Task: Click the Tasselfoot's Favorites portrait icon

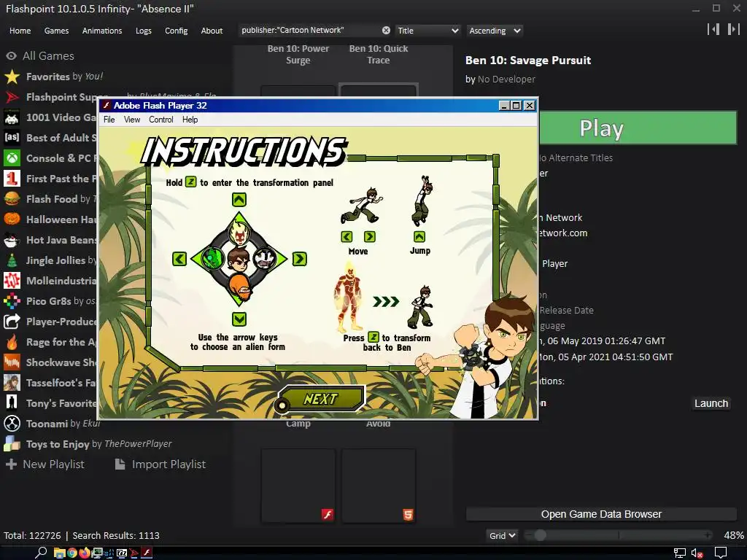Action: click(x=12, y=383)
